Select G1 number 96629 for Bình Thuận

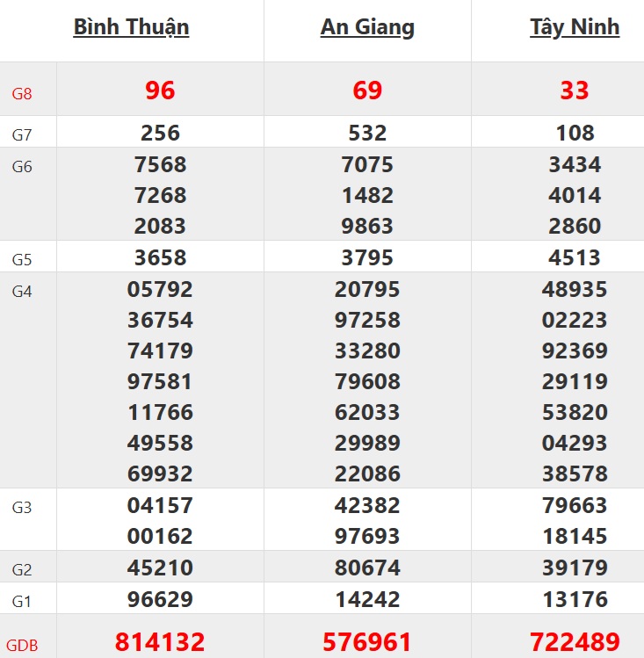pyautogui.click(x=160, y=600)
